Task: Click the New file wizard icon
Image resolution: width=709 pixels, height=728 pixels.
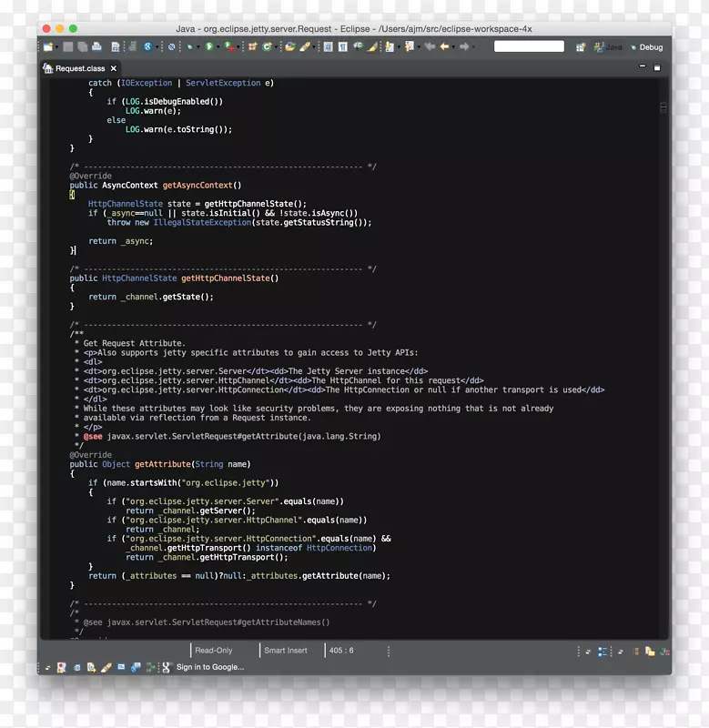Action: [x=47, y=46]
